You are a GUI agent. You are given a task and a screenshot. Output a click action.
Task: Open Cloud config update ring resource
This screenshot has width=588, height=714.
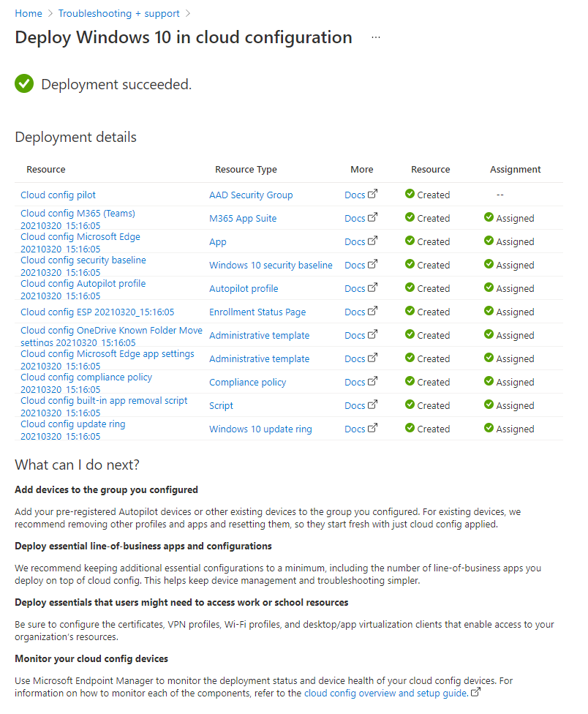pyautogui.click(x=73, y=429)
